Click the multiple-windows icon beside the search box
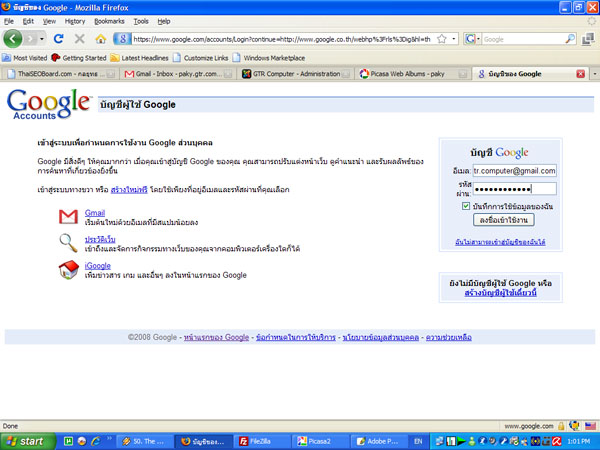600x450 pixels. [588, 39]
